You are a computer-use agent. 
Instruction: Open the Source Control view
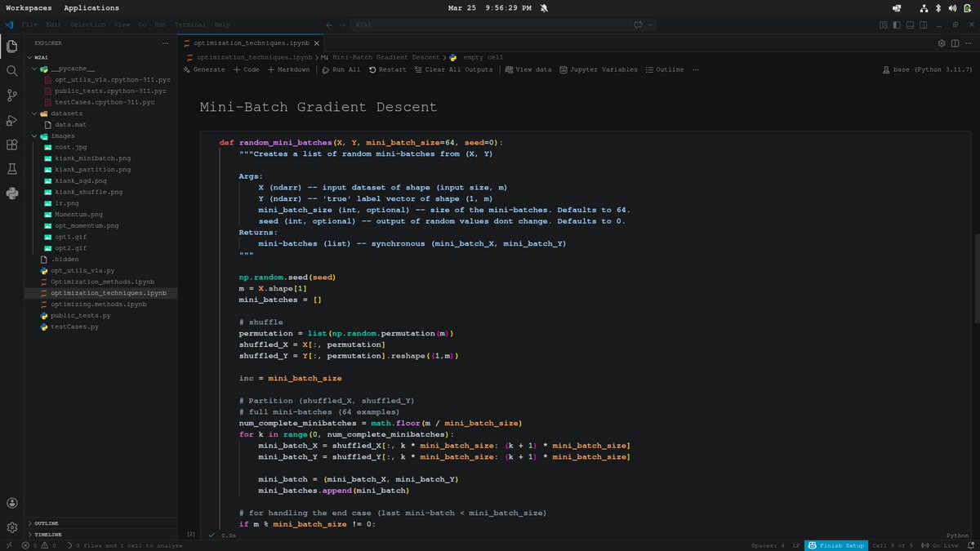(x=11, y=96)
